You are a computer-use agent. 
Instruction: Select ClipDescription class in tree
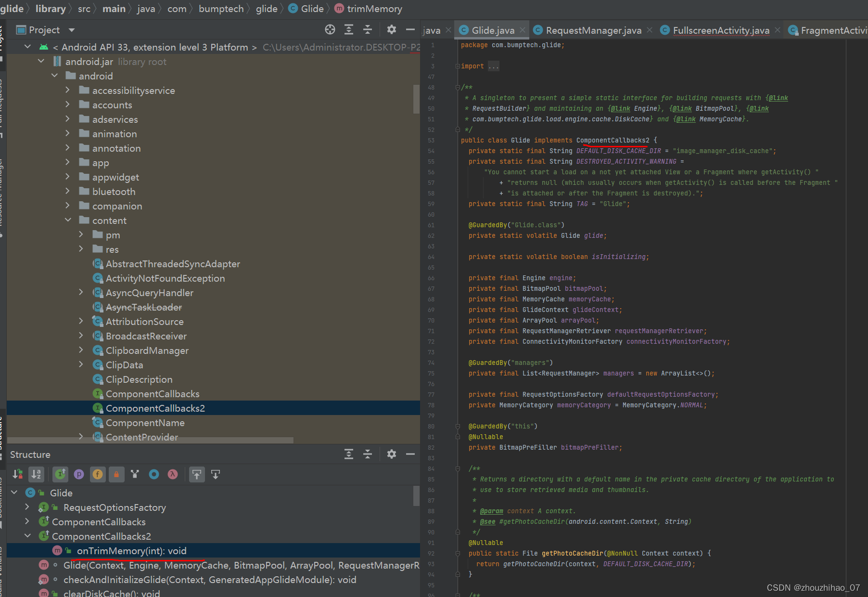(139, 379)
